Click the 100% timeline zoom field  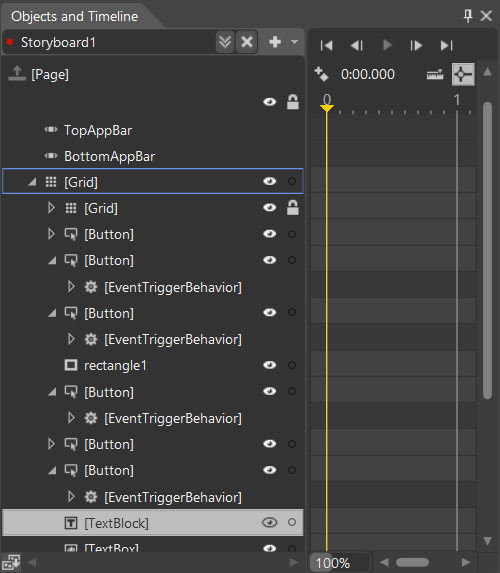pos(340,563)
